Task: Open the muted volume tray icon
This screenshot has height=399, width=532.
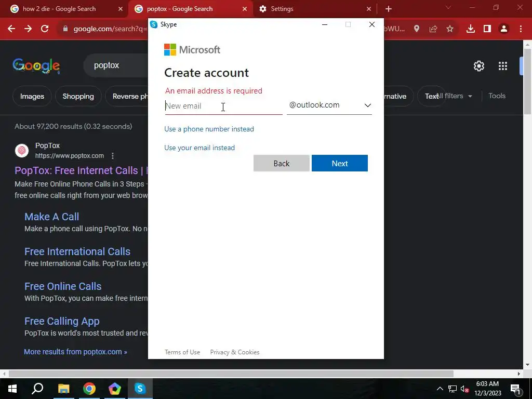Action: coord(464,389)
